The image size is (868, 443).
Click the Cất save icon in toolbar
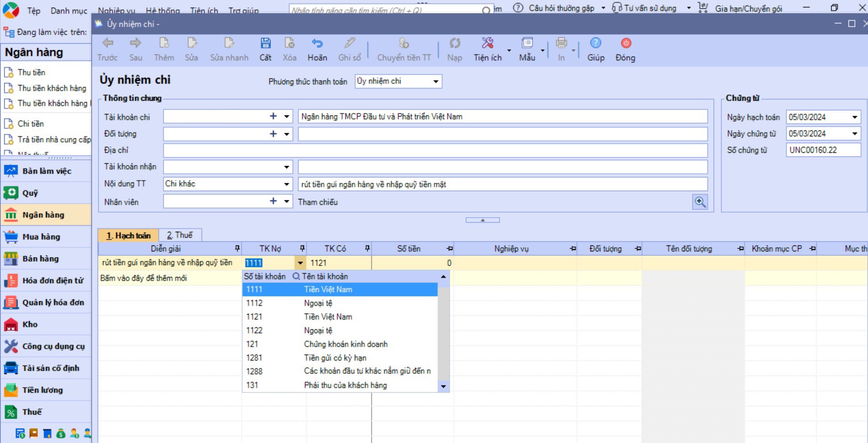click(265, 44)
